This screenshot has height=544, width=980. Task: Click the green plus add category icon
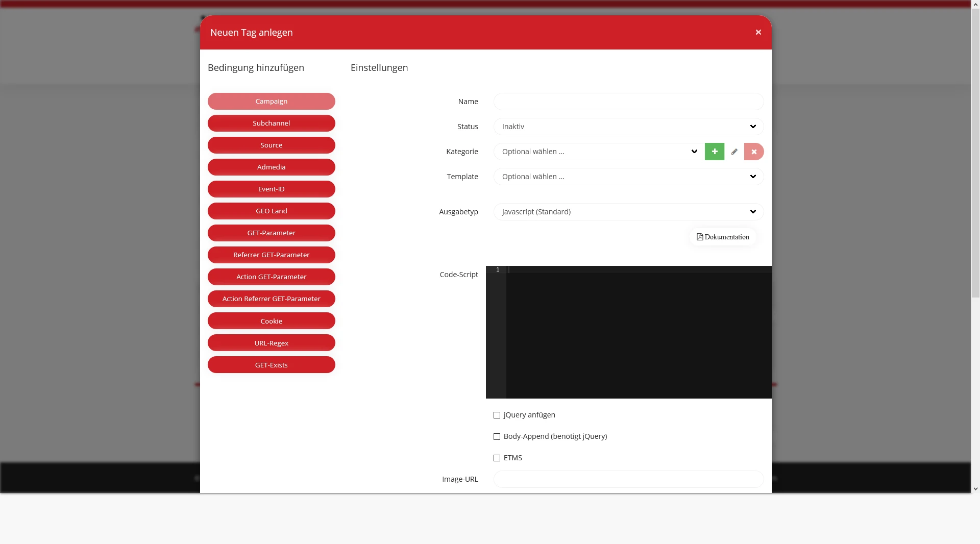(x=714, y=152)
